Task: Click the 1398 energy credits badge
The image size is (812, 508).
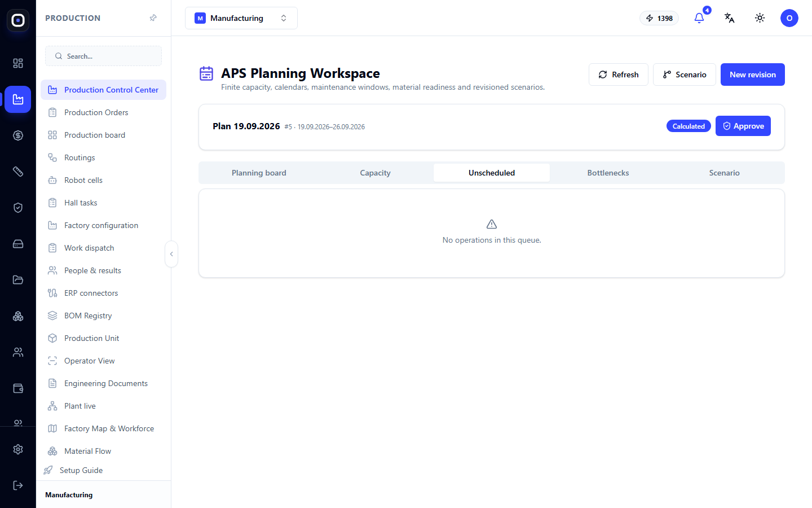Action: coord(659,18)
